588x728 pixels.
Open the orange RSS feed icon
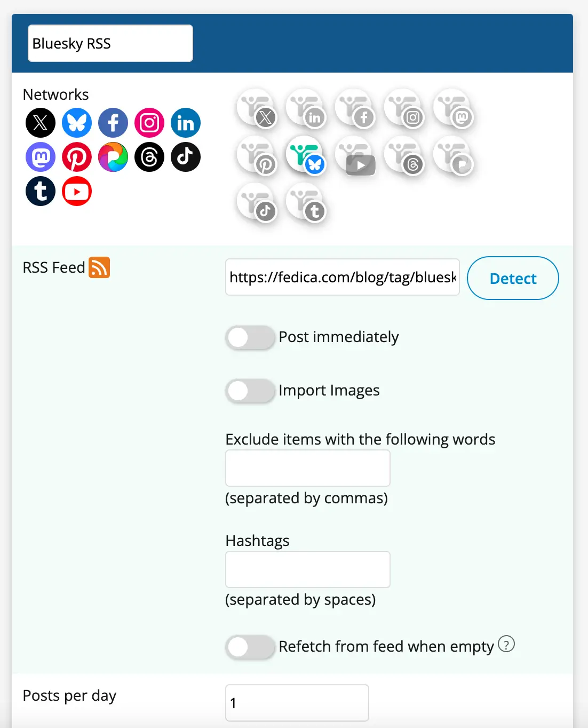click(x=99, y=267)
